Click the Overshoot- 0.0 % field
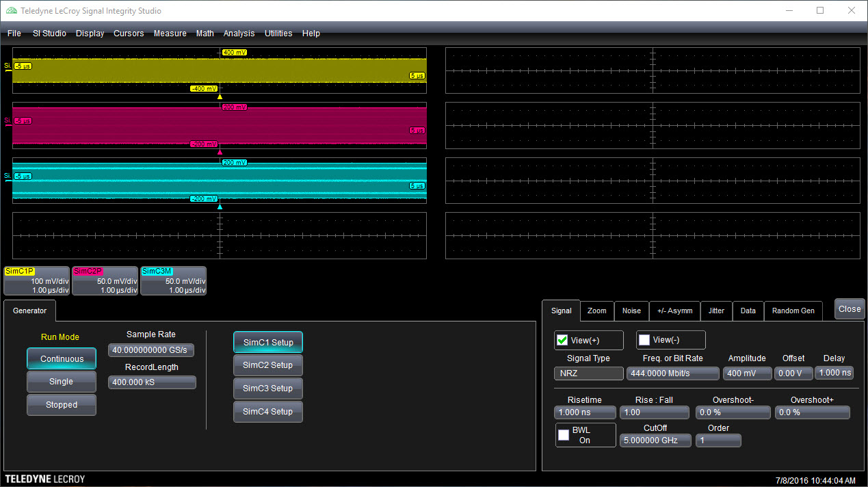Viewport: 868px width, 487px height. [733, 412]
